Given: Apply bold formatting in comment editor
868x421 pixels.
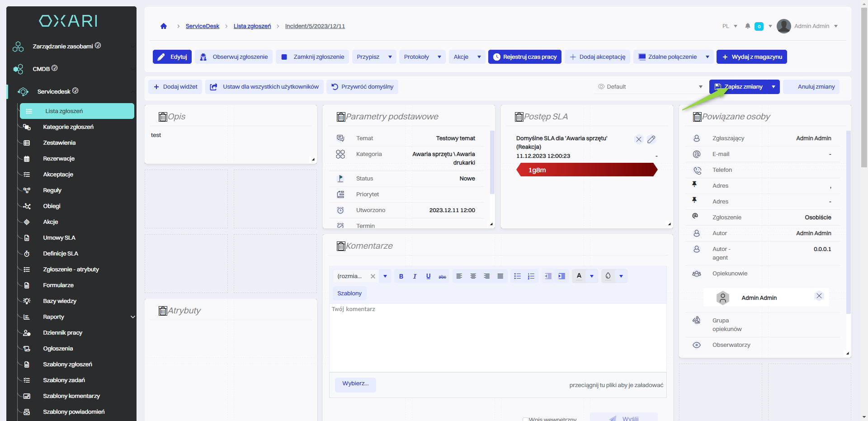Looking at the screenshot, I should (401, 276).
